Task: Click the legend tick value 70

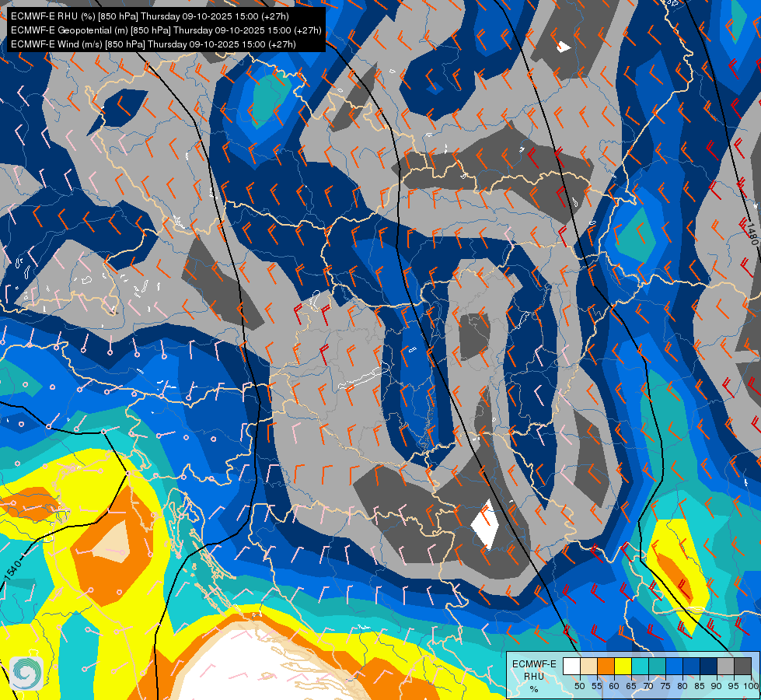Action: click(x=648, y=686)
